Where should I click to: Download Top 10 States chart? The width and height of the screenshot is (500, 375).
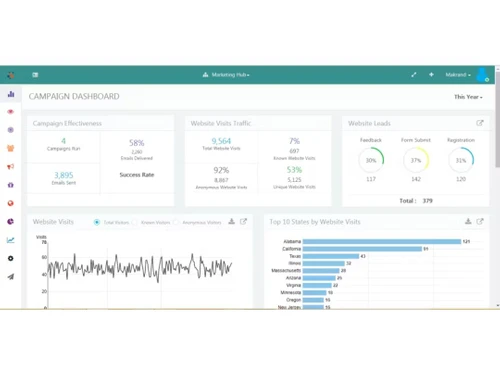pos(468,221)
